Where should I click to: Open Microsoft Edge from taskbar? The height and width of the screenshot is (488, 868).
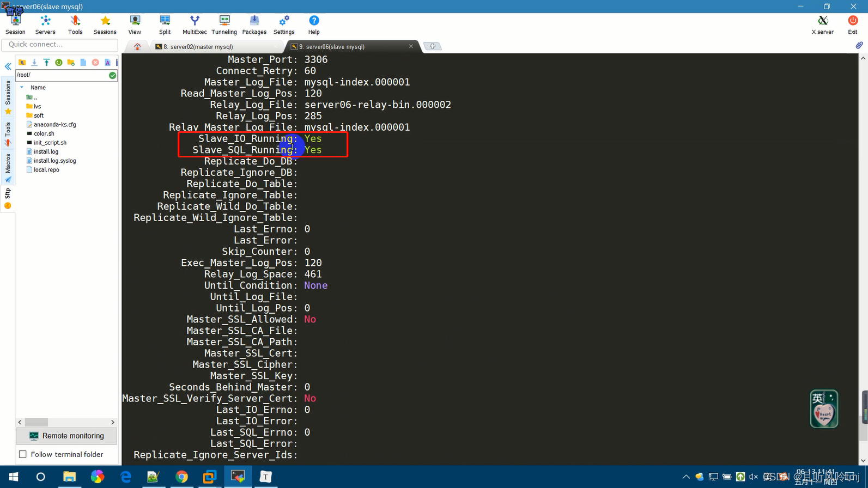tap(126, 477)
